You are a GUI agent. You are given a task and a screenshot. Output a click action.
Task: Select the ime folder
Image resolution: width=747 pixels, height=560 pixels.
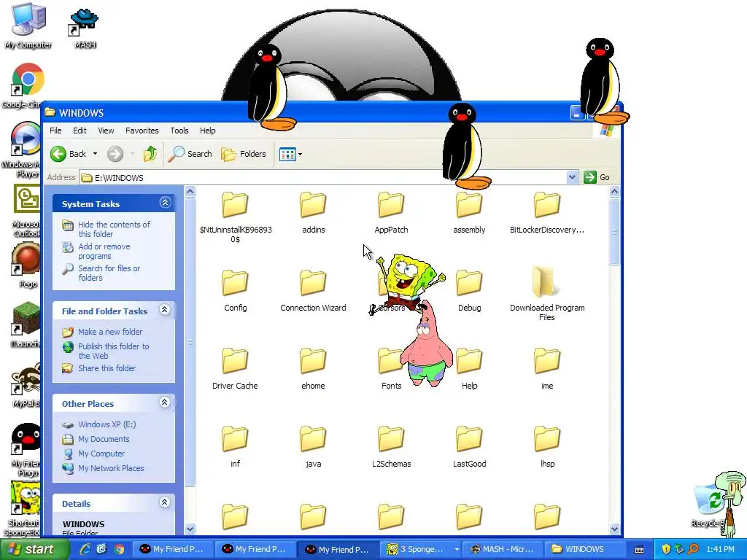pyautogui.click(x=547, y=369)
